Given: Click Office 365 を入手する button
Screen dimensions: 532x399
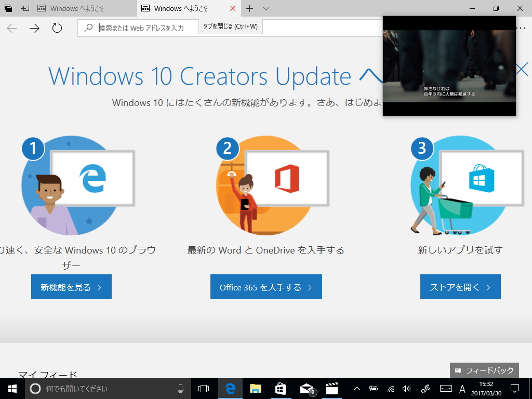Looking at the screenshot, I should (x=266, y=287).
